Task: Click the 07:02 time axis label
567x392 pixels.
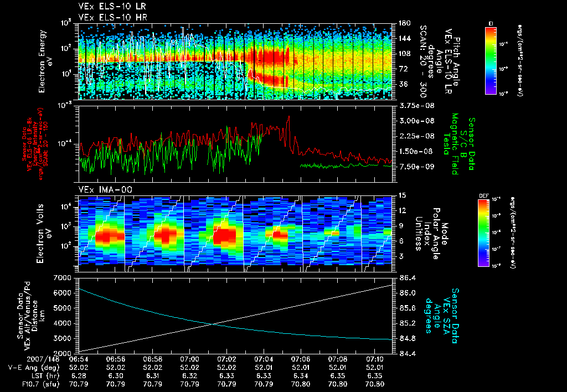Action: point(226,359)
